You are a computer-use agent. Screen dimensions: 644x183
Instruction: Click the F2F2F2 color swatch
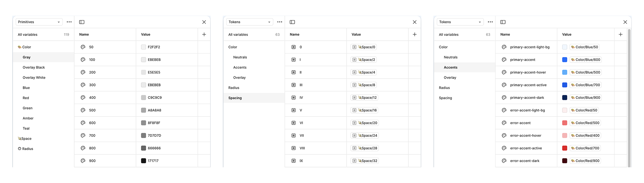pos(144,47)
